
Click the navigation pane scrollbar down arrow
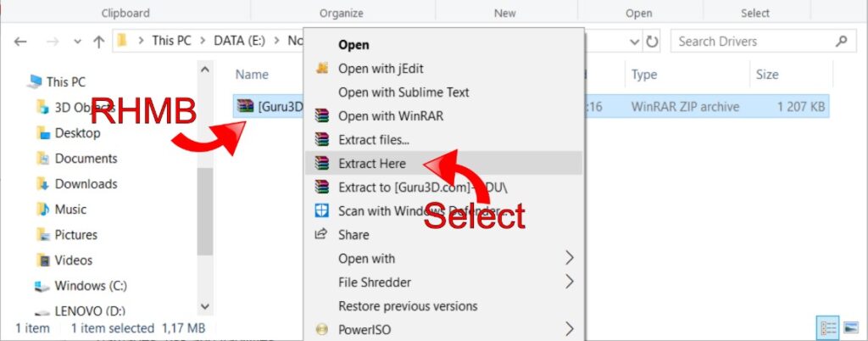point(204,307)
